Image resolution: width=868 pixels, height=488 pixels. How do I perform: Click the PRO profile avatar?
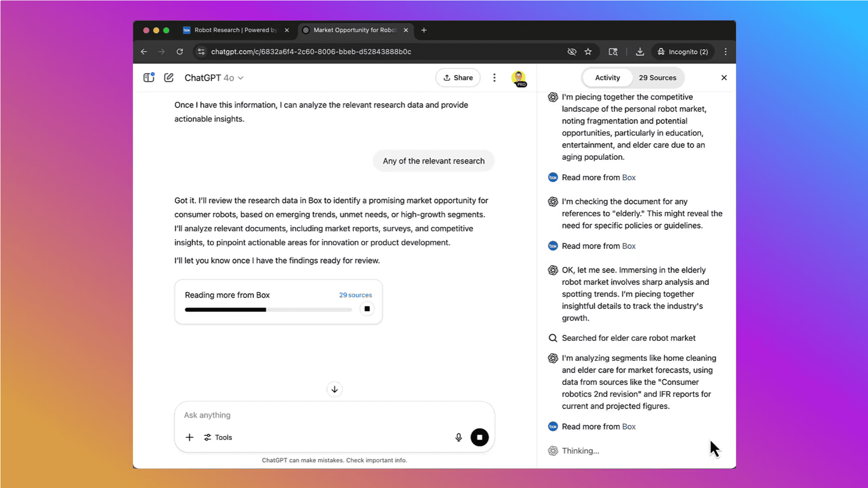[518, 77]
